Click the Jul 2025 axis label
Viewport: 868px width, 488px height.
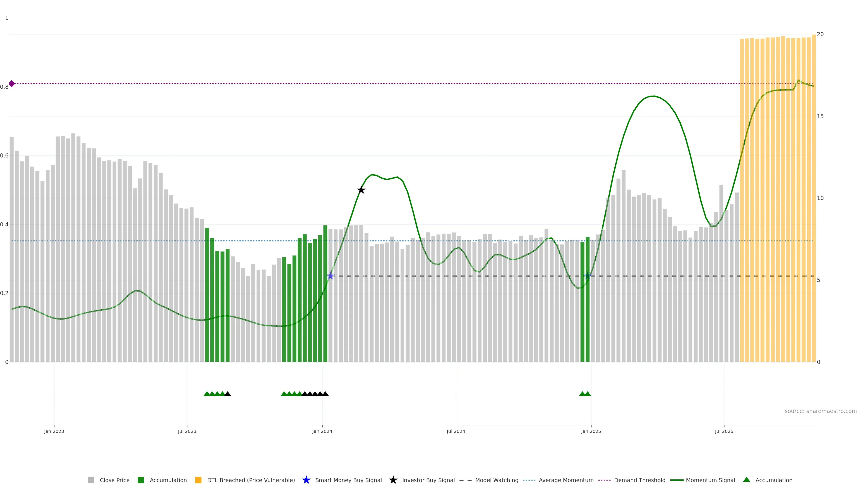point(724,431)
